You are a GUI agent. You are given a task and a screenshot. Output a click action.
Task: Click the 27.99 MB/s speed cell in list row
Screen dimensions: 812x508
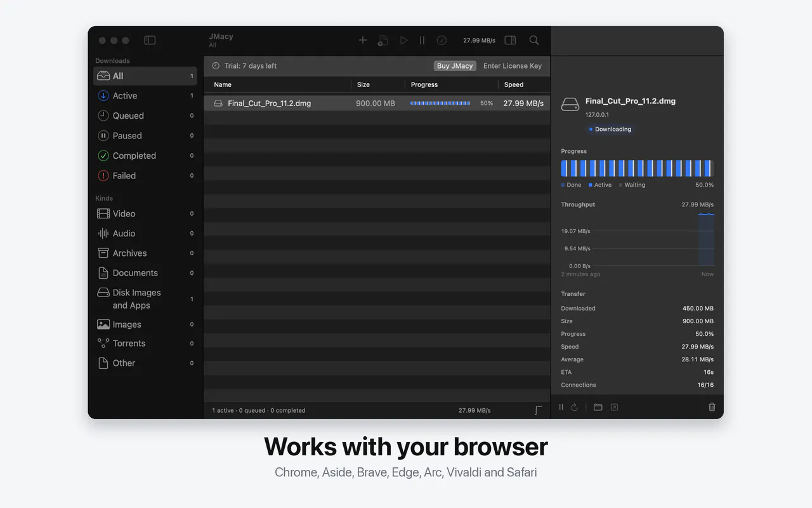click(x=523, y=103)
